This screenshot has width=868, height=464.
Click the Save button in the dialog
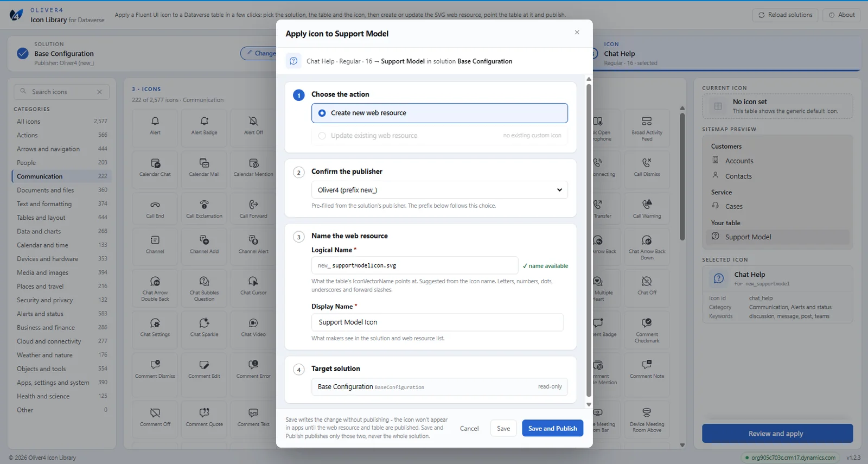(x=503, y=428)
